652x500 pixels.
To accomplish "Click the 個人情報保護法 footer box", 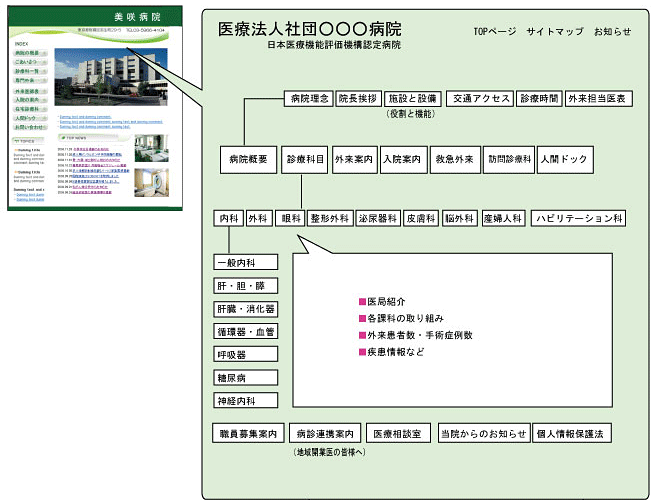I will (571, 435).
